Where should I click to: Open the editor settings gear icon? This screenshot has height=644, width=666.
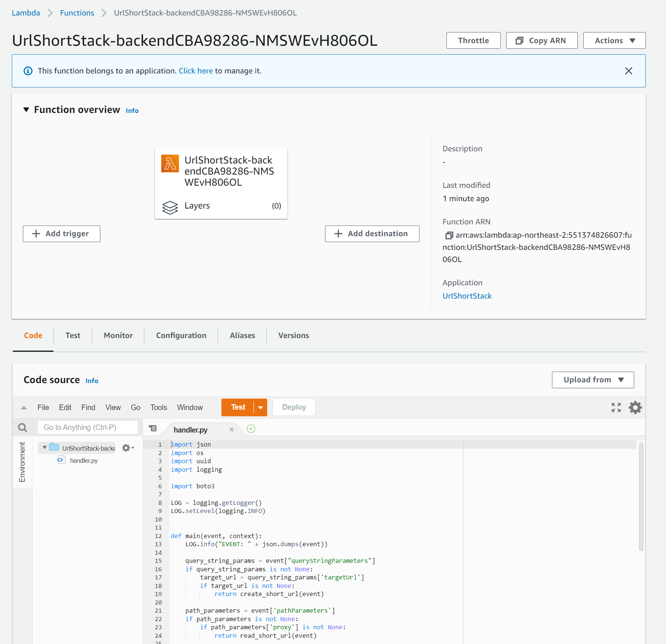[x=635, y=407]
